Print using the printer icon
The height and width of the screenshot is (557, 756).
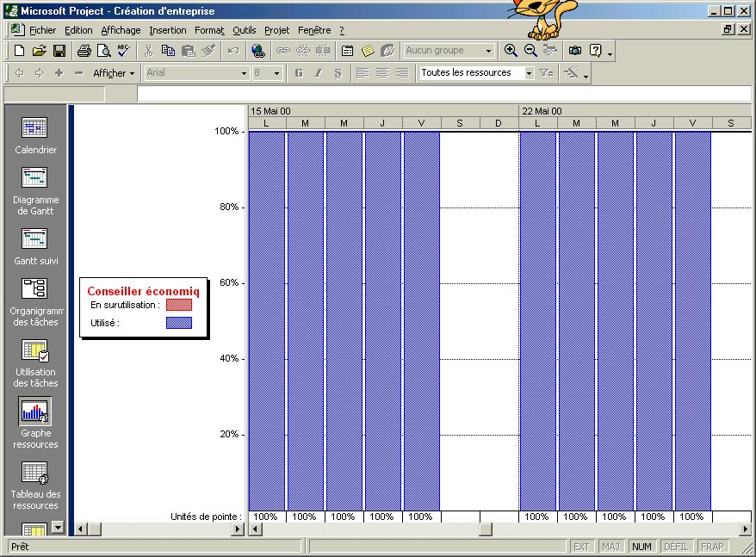84,51
